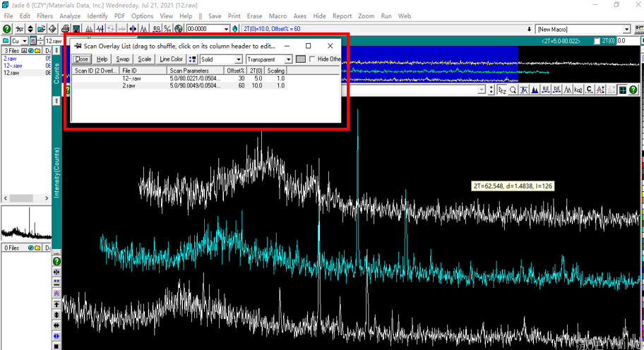The height and width of the screenshot is (350, 644).
Task: Click the B.E toolbar icon above the plot
Action: [546, 90]
